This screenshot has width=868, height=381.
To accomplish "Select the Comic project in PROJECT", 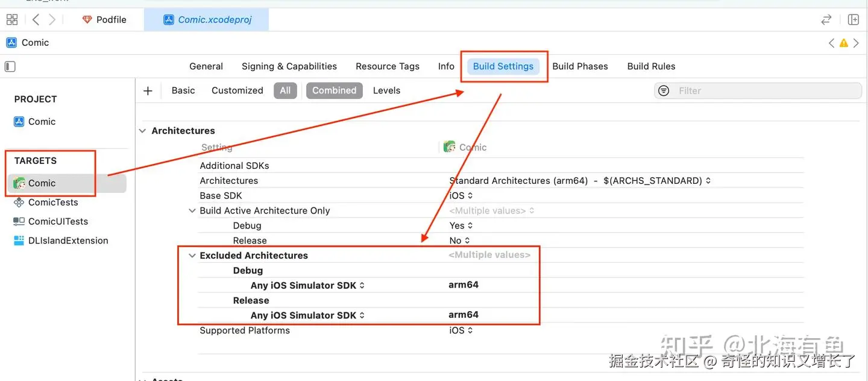I will coord(42,122).
